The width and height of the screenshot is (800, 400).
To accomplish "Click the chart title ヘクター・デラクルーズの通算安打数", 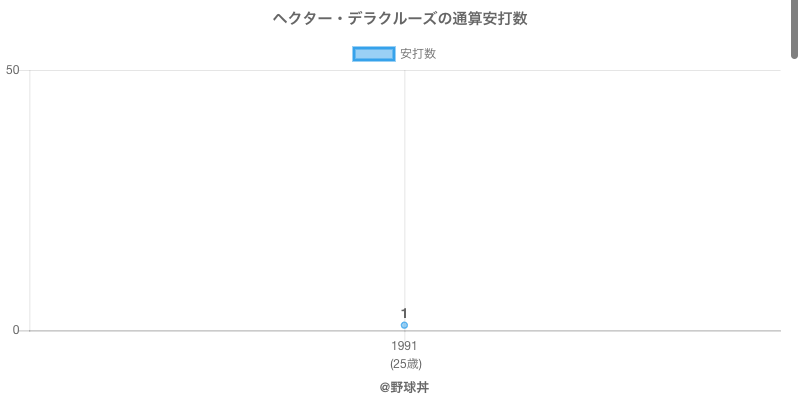I will coord(400,19).
